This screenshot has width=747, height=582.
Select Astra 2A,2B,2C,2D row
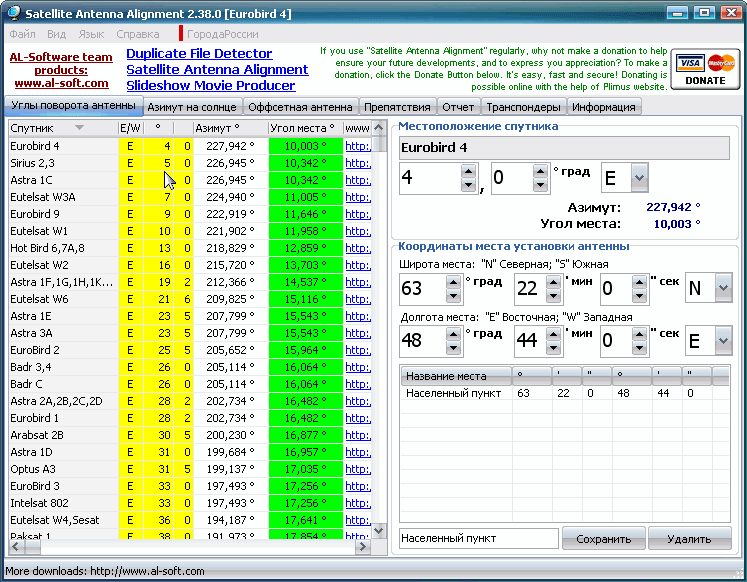pos(191,401)
